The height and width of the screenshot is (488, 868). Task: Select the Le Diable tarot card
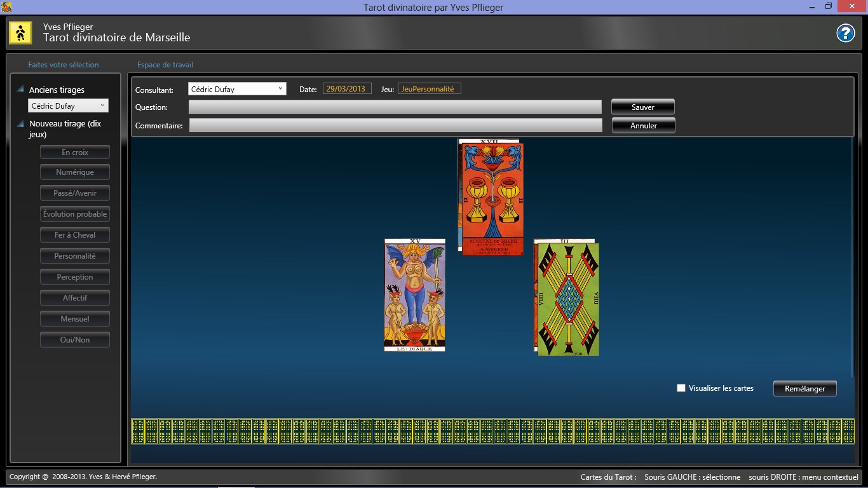[x=415, y=295]
